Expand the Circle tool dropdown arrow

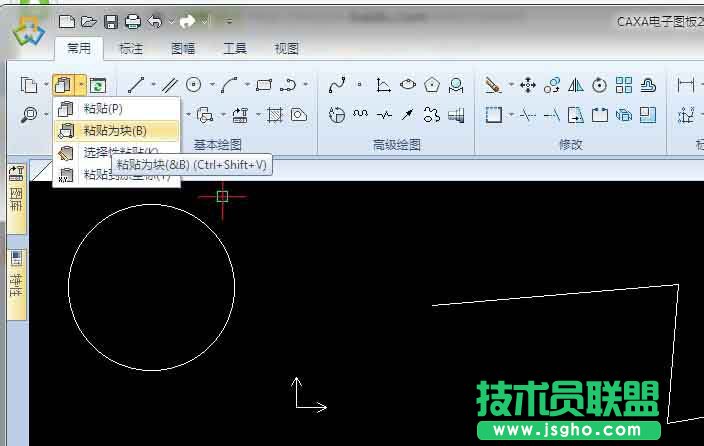click(211, 84)
